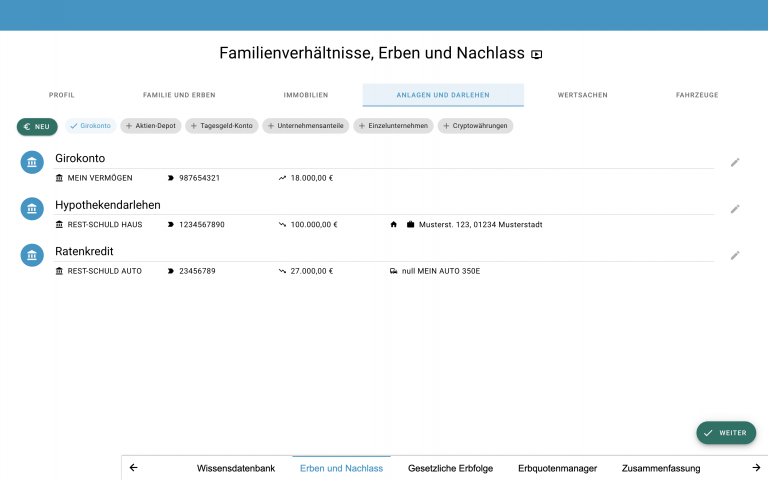Add Einzelunternehmen via chip
Viewport: 768px width, 480px height.
pyautogui.click(x=393, y=126)
